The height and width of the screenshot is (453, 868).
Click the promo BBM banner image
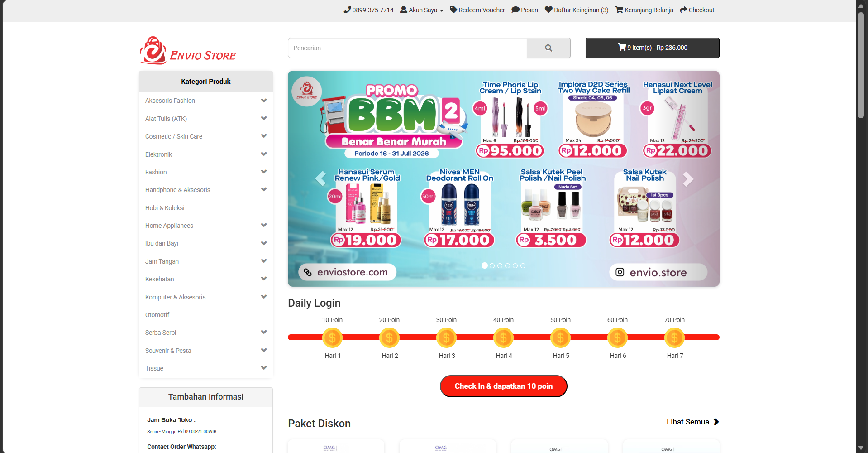(x=503, y=178)
